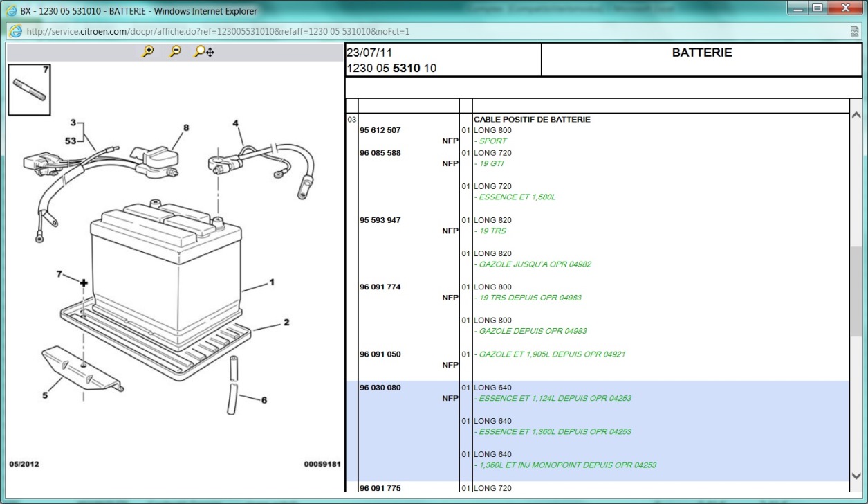Select part number 96 091 050
The height and width of the screenshot is (504, 868).
(380, 354)
